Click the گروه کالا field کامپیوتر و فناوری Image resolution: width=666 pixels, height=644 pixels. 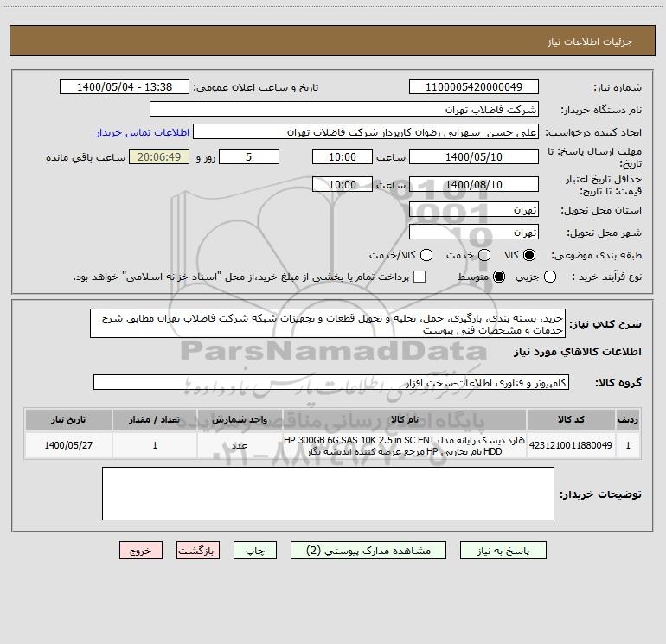(331, 382)
